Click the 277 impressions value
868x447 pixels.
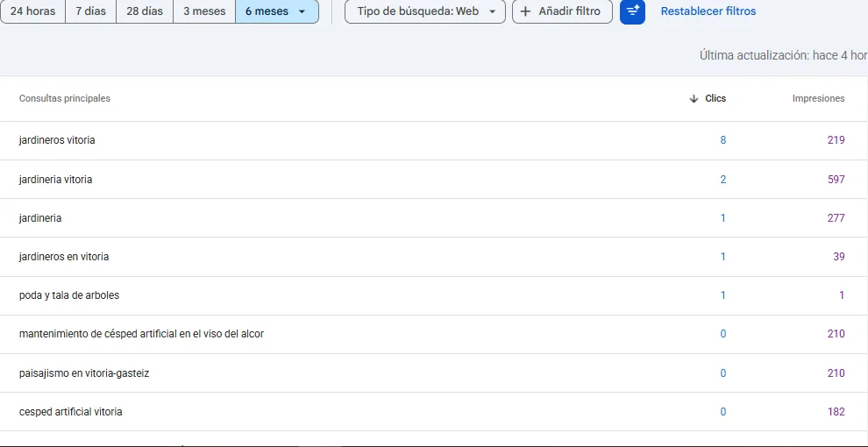click(x=836, y=218)
